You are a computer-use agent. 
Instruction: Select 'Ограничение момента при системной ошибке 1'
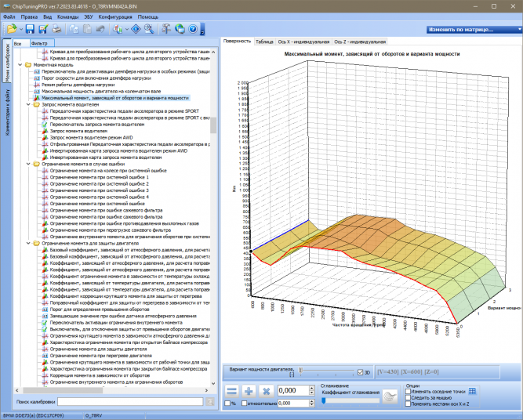pos(100,177)
